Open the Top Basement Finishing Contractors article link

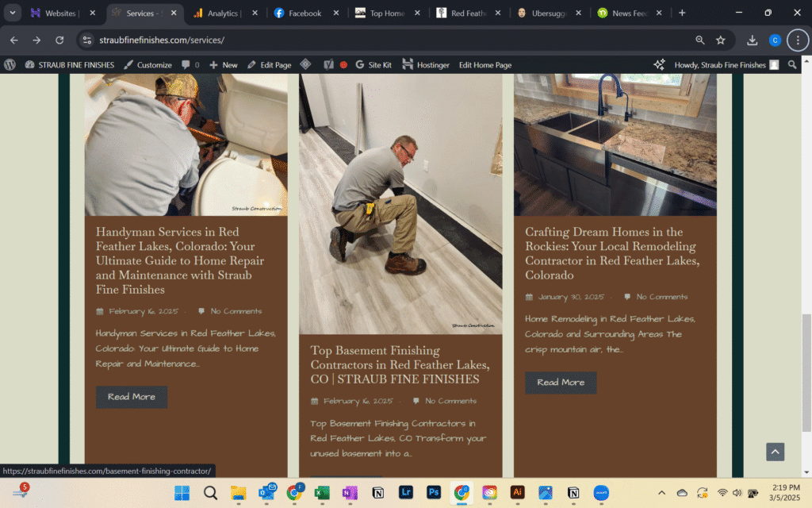point(400,364)
